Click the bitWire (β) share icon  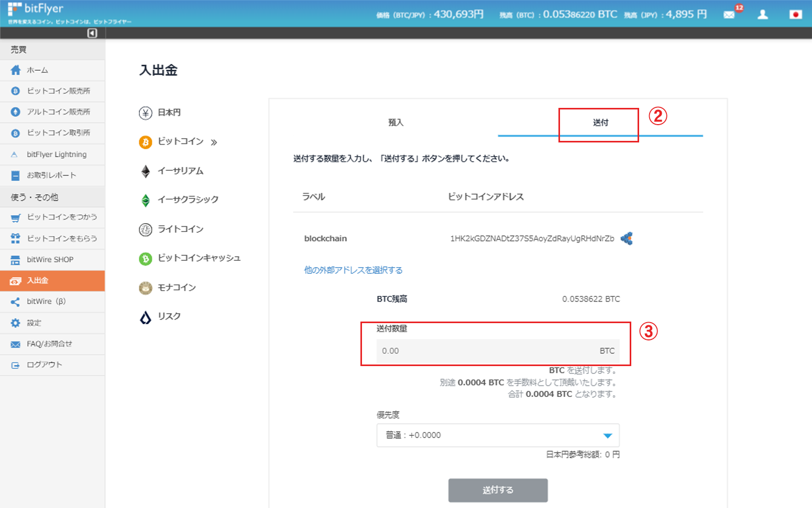(15, 302)
